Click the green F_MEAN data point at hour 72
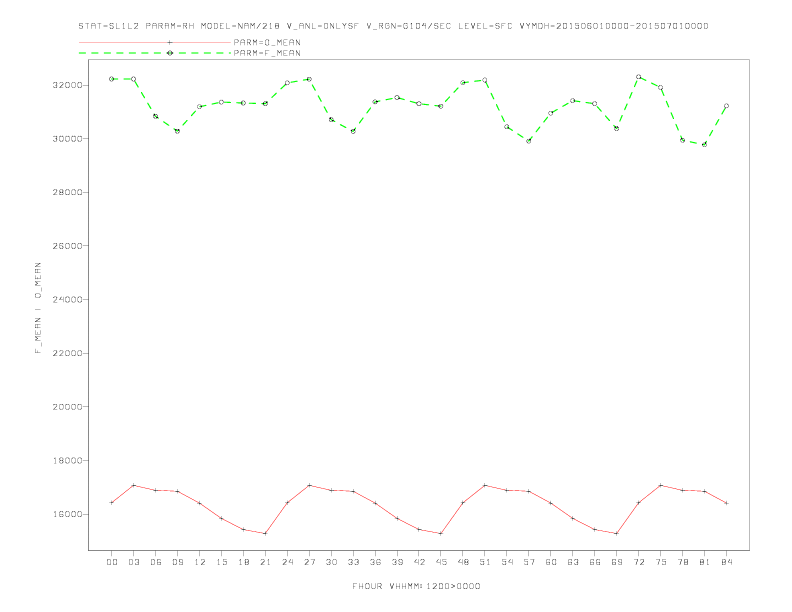Image resolution: width=792 pixels, height=612 pixels. [638, 77]
